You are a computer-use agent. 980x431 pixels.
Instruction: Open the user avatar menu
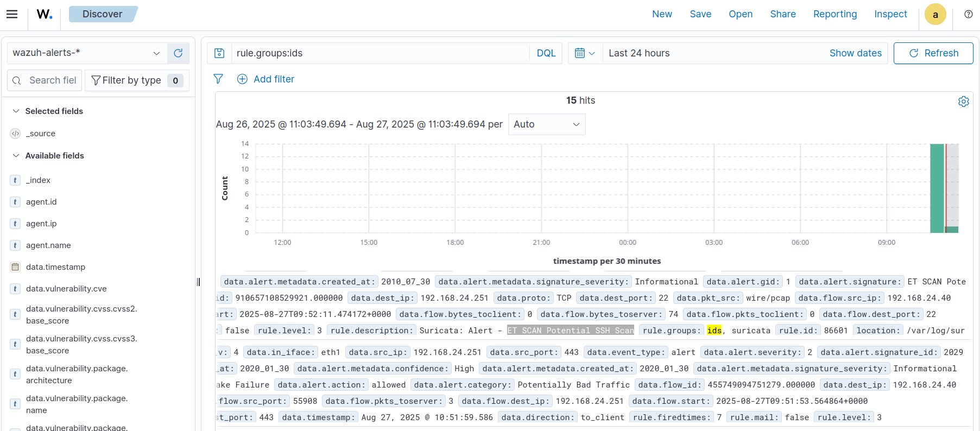[x=935, y=15]
